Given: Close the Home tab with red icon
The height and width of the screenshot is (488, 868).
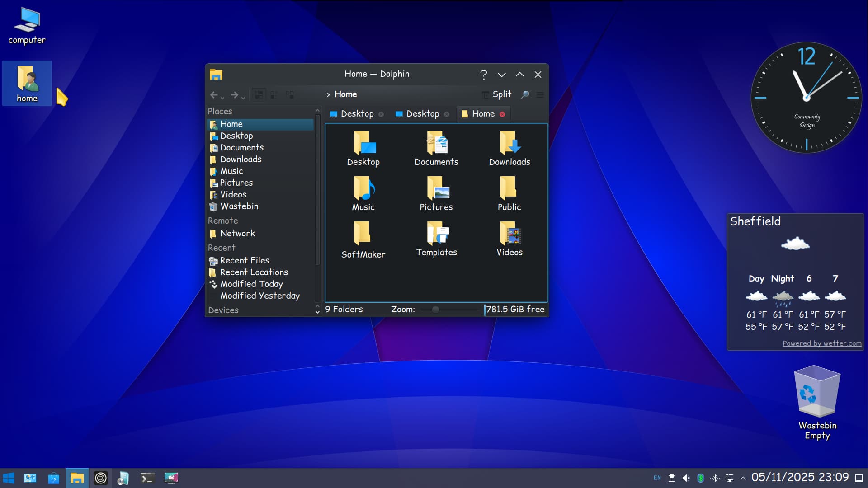Looking at the screenshot, I should pyautogui.click(x=502, y=114).
